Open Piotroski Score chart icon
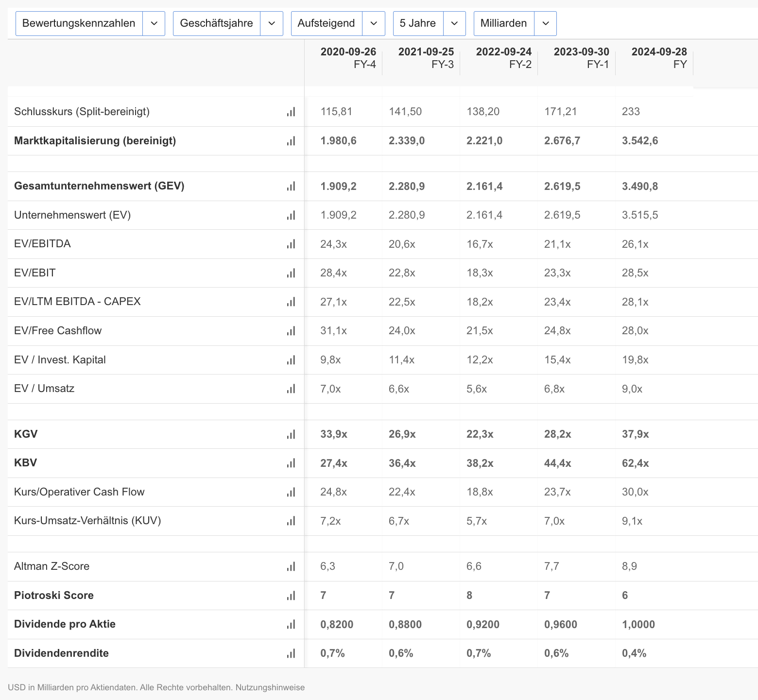Image resolution: width=758 pixels, height=700 pixels. [x=291, y=596]
